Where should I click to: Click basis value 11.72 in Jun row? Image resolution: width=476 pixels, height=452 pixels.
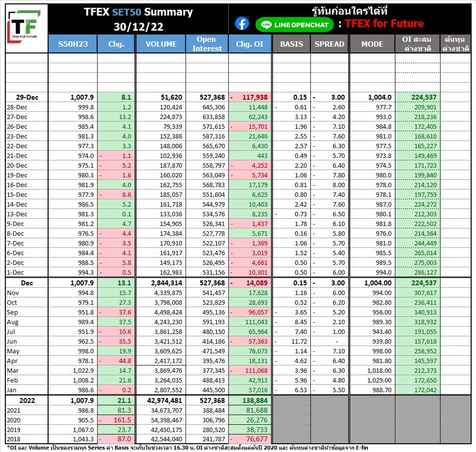click(x=299, y=341)
